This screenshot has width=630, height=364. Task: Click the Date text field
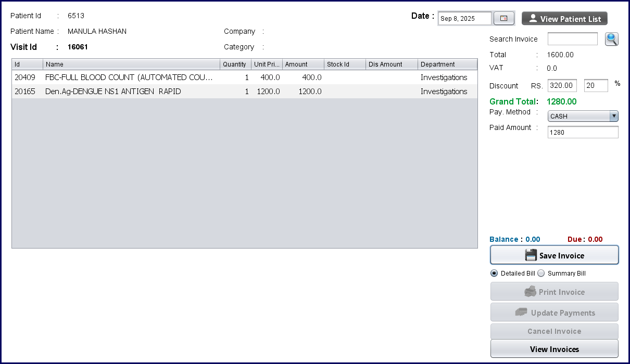coord(464,19)
